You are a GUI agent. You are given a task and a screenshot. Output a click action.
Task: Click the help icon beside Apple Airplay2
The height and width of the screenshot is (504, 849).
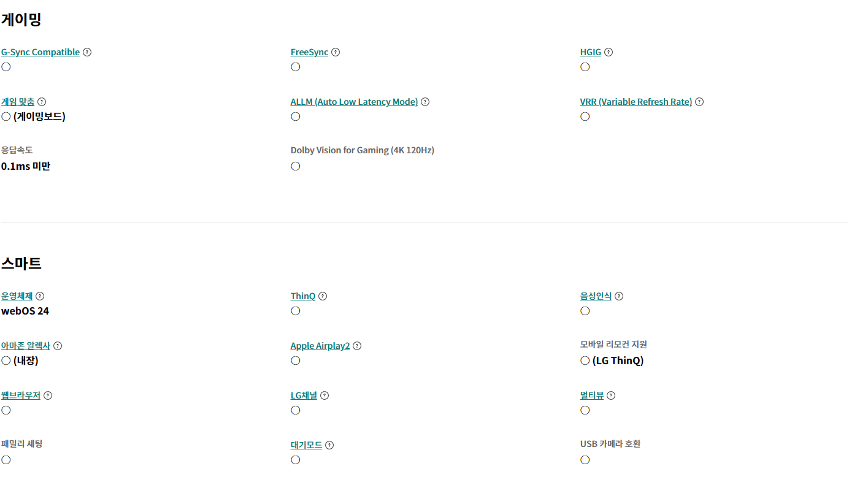pyautogui.click(x=357, y=346)
